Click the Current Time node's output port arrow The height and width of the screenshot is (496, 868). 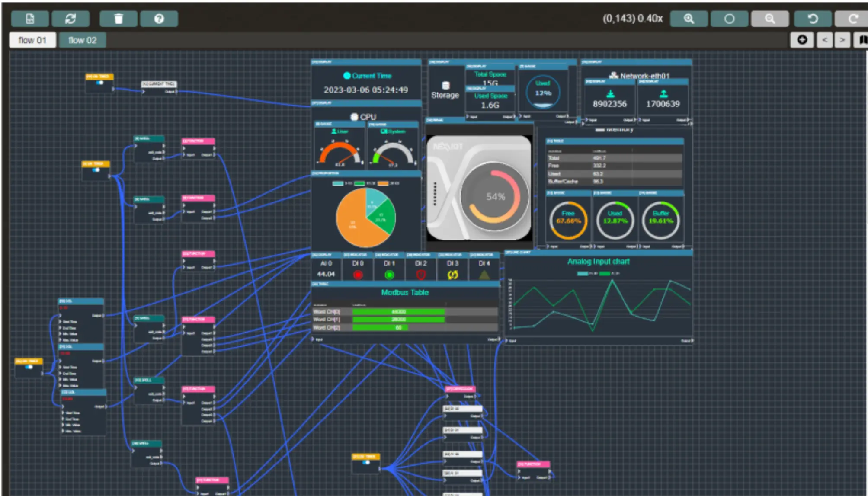click(176, 91)
